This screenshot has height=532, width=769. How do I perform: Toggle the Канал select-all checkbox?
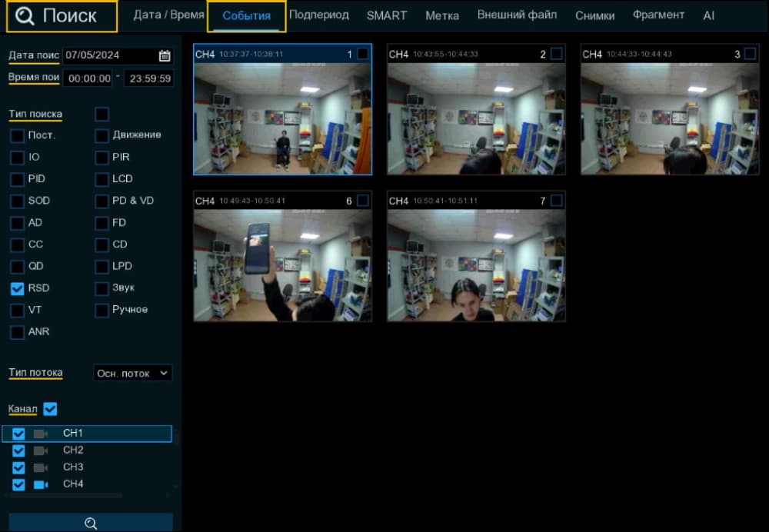[50, 409]
